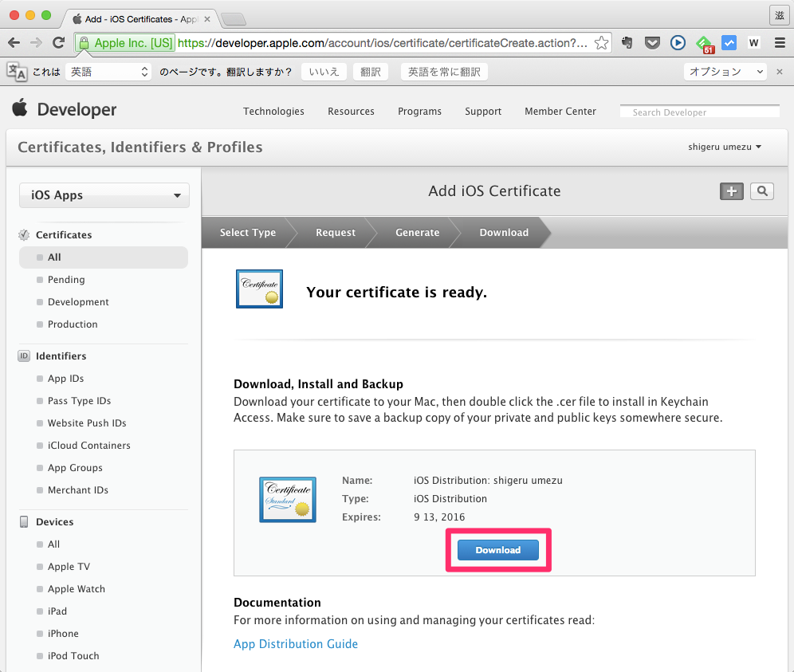Screen dimensions: 794x672
Task: Close the Add - iOS Certificates tab
Action: (x=207, y=19)
